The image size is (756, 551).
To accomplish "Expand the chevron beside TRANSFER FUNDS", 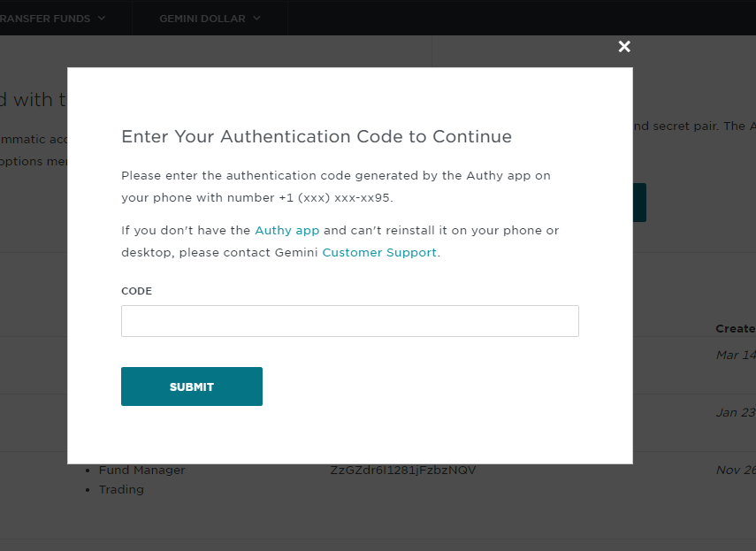I will pos(100,18).
